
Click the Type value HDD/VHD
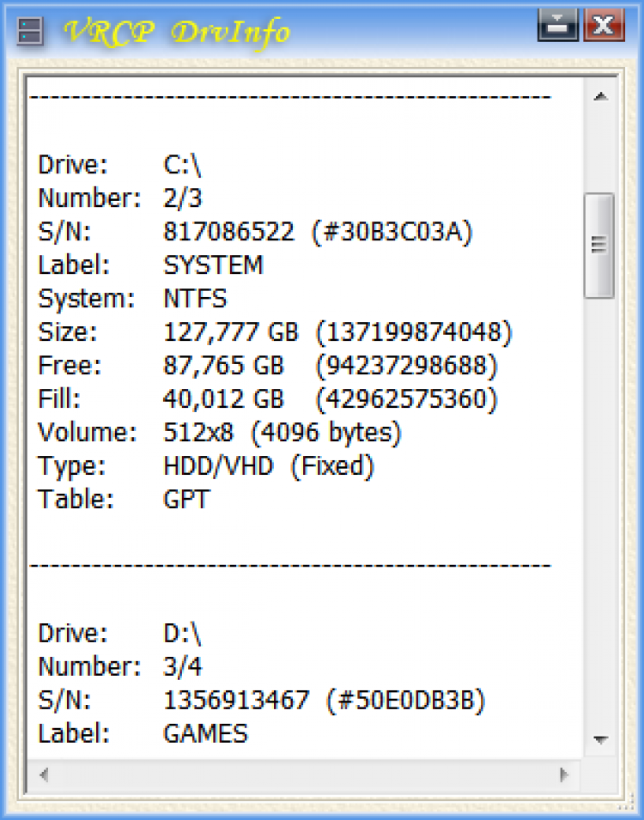click(x=219, y=466)
